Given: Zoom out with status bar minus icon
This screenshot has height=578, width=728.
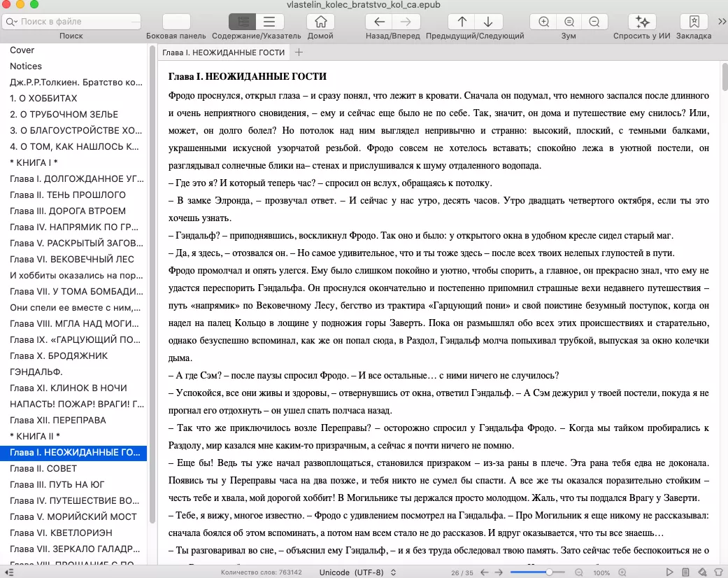Looking at the screenshot, I should (578, 572).
